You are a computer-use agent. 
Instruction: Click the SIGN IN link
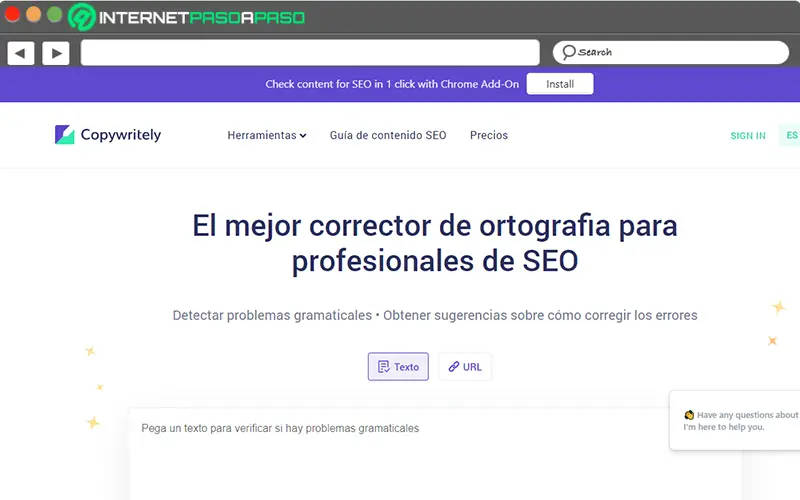pos(747,136)
